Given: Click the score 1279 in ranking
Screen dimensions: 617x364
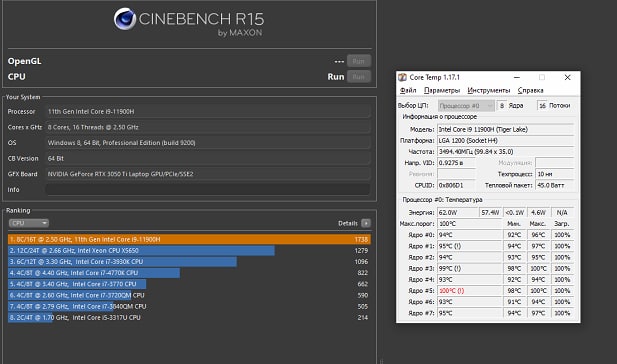Looking at the screenshot, I should tap(361, 251).
